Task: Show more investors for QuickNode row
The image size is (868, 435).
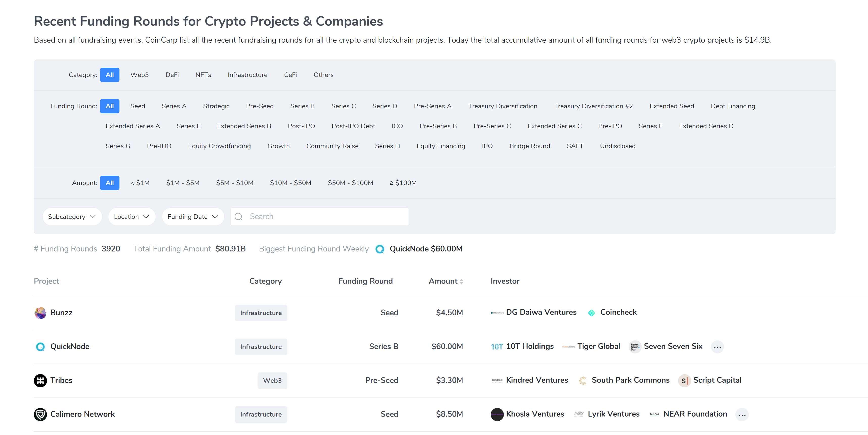Action: 717,347
